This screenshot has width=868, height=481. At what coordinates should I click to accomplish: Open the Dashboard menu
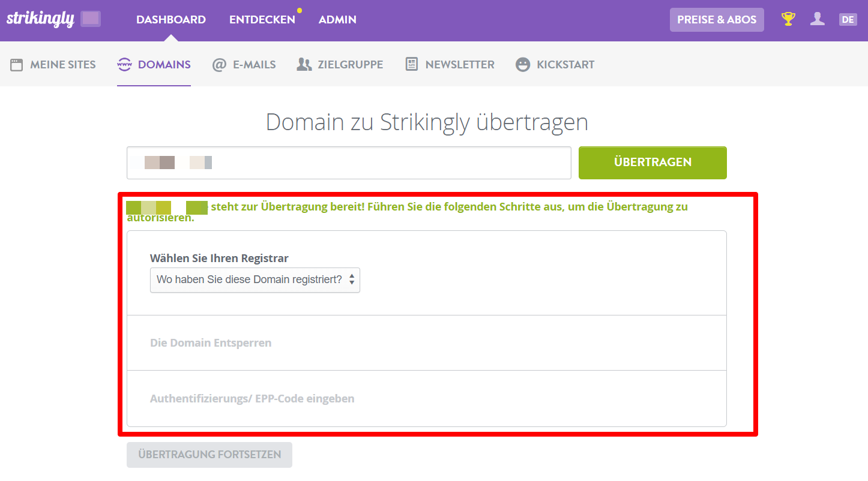pos(171,20)
